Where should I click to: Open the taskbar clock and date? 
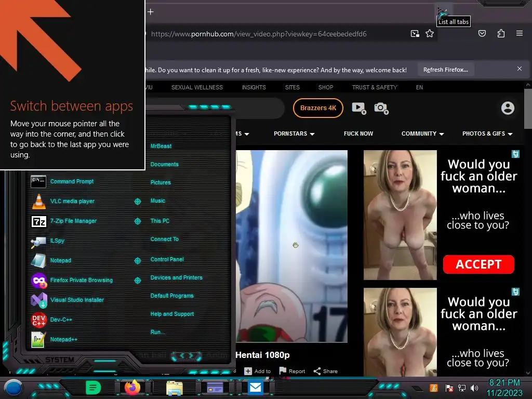pos(504,388)
